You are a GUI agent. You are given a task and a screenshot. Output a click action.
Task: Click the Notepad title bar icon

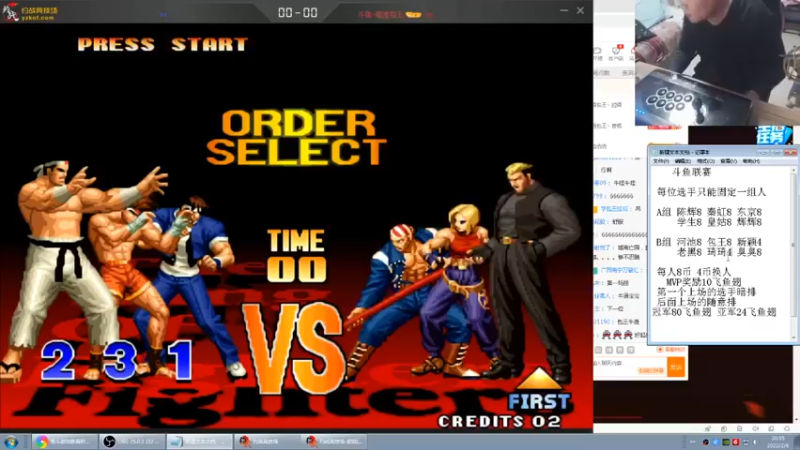[655, 153]
